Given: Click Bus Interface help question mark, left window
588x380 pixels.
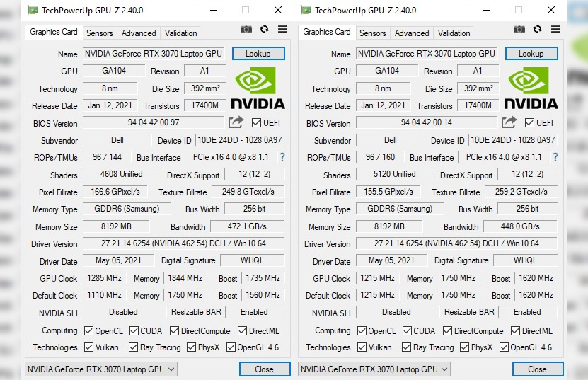Looking at the screenshot, I should (x=282, y=157).
